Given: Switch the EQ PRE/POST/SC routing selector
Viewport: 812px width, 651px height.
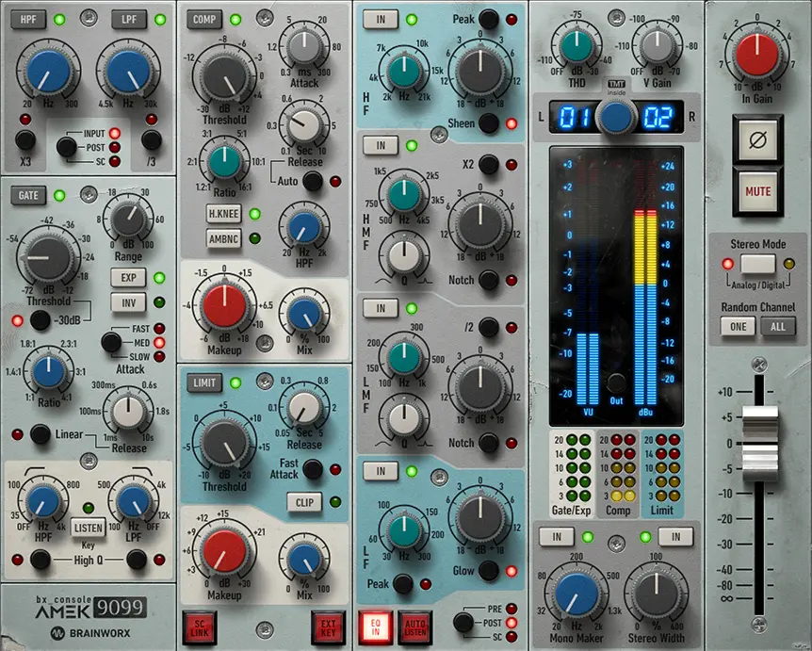Looking at the screenshot, I should point(463,623).
